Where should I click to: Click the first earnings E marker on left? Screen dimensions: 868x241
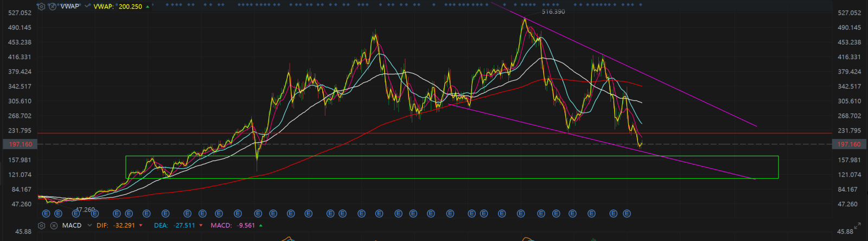point(46,214)
